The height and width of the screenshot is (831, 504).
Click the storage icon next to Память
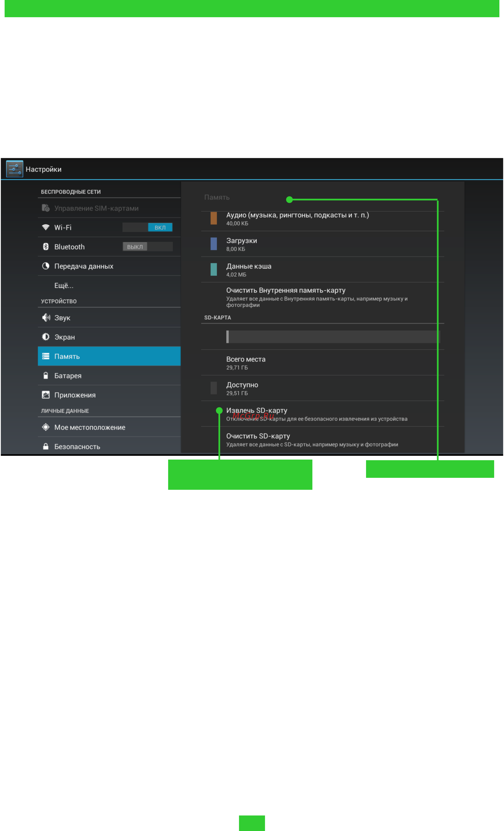click(x=46, y=356)
